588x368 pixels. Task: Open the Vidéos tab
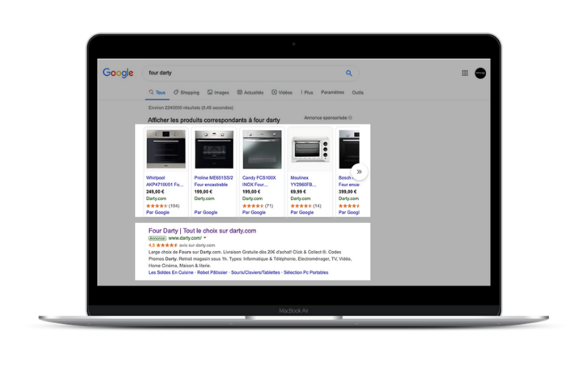(282, 93)
